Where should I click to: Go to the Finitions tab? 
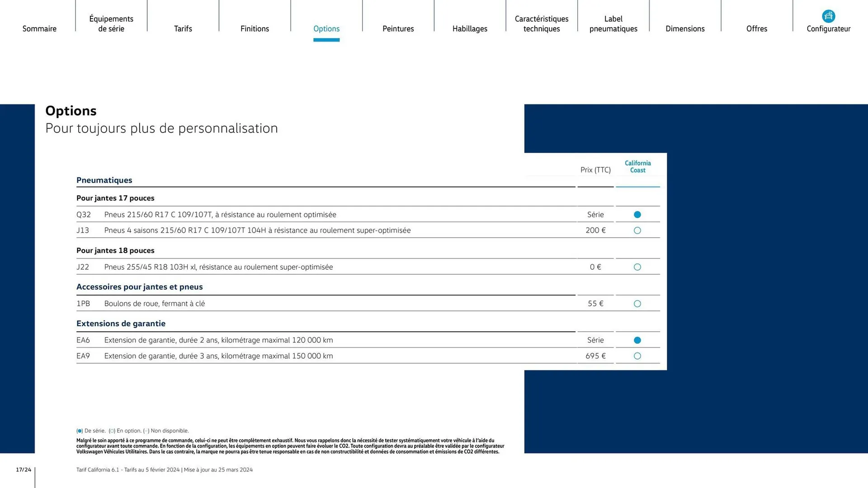(x=255, y=28)
